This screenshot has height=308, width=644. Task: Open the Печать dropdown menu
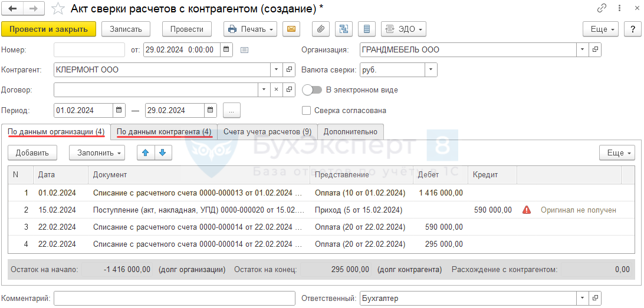pyautogui.click(x=251, y=29)
